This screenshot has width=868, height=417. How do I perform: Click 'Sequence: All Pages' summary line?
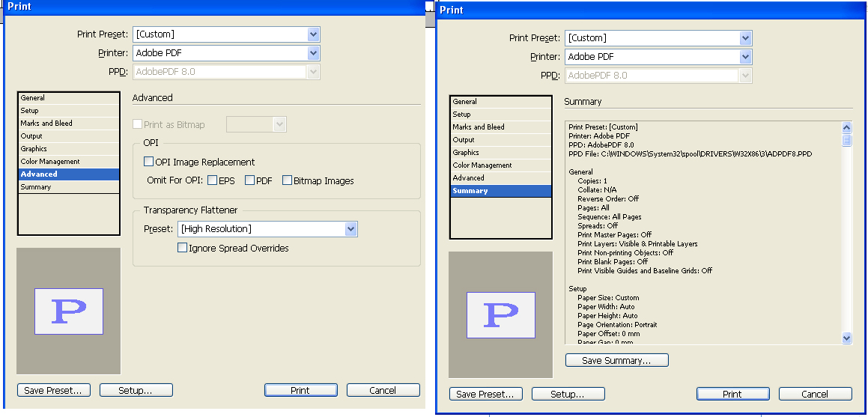point(610,217)
